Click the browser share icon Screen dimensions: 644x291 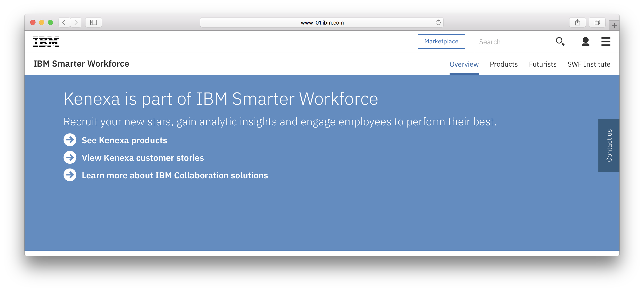tap(578, 23)
